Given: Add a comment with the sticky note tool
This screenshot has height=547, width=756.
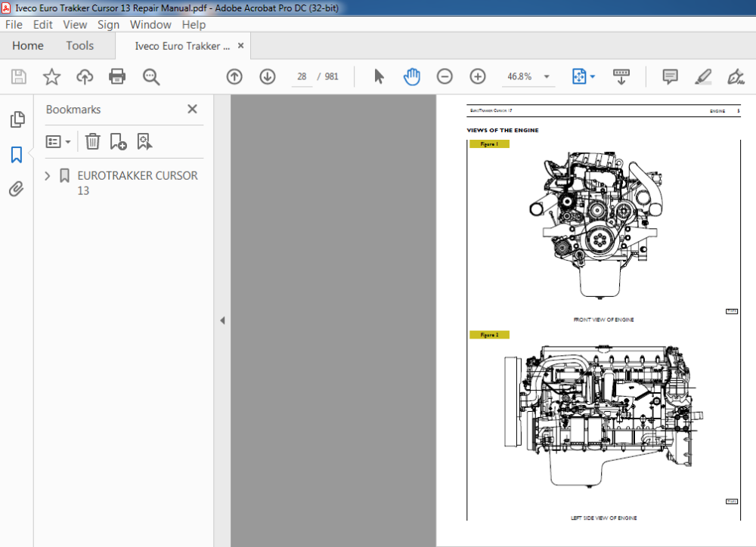Looking at the screenshot, I should [x=670, y=76].
